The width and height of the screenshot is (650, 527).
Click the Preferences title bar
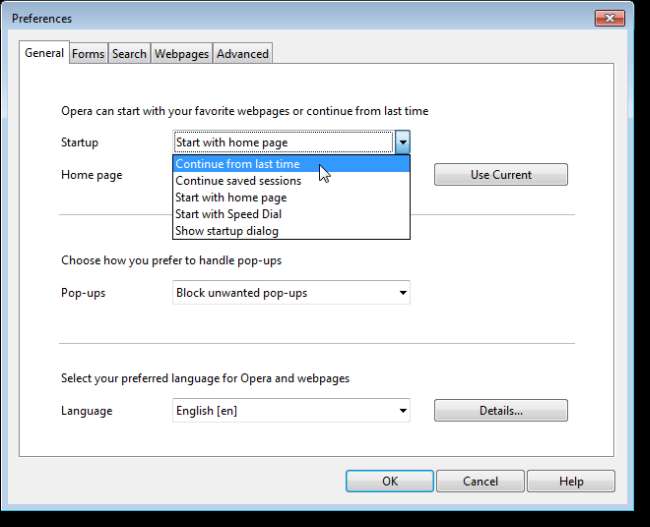click(300, 18)
